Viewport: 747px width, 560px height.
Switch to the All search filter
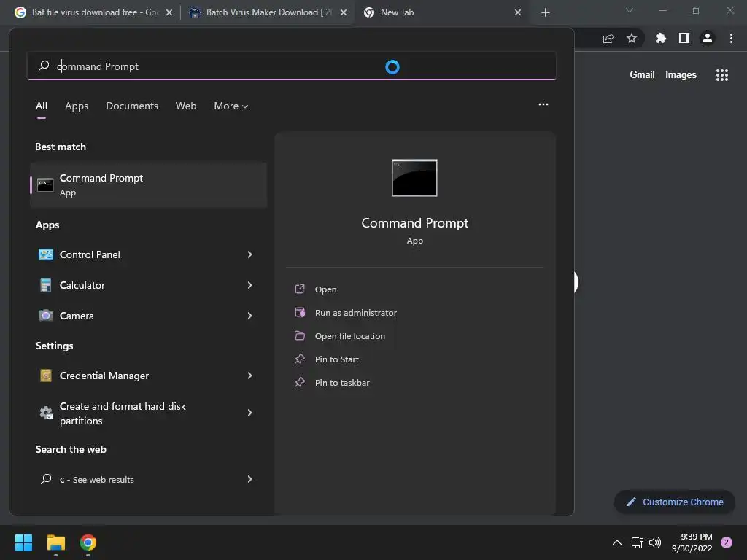[42, 106]
